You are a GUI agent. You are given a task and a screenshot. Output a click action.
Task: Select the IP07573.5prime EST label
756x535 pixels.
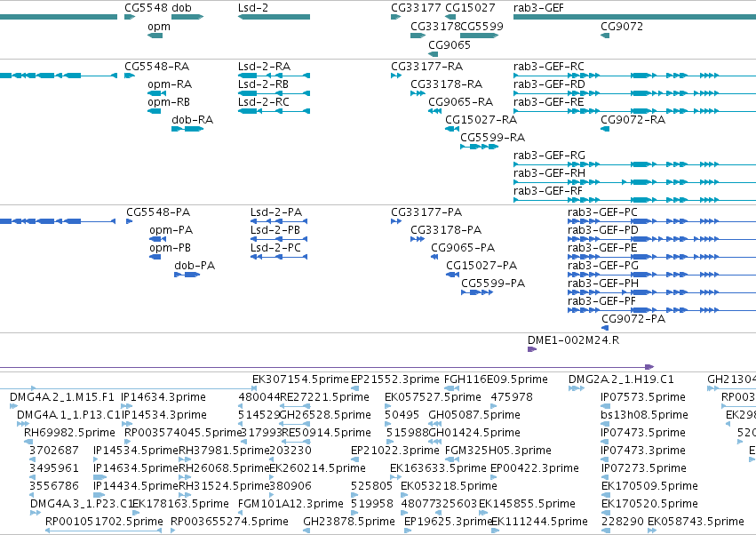(x=643, y=397)
